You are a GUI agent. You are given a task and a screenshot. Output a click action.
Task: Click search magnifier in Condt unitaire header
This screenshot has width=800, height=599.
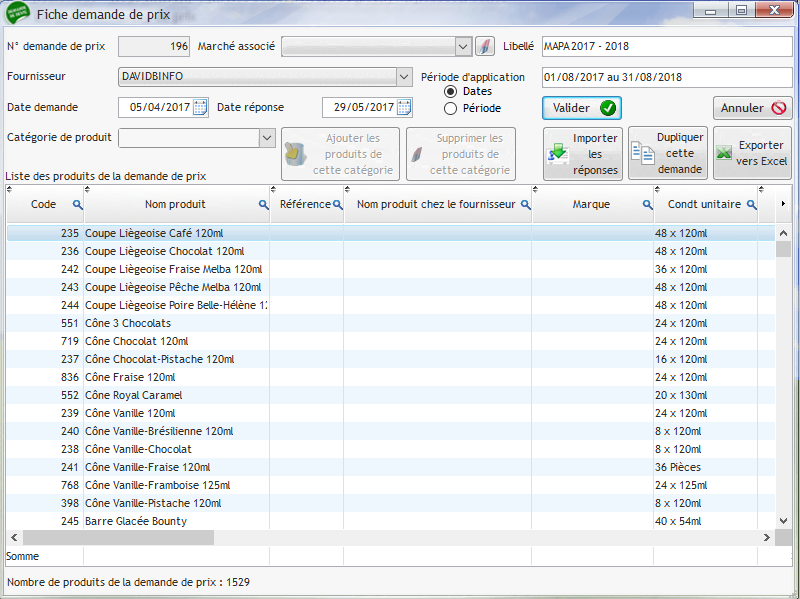[751, 205]
